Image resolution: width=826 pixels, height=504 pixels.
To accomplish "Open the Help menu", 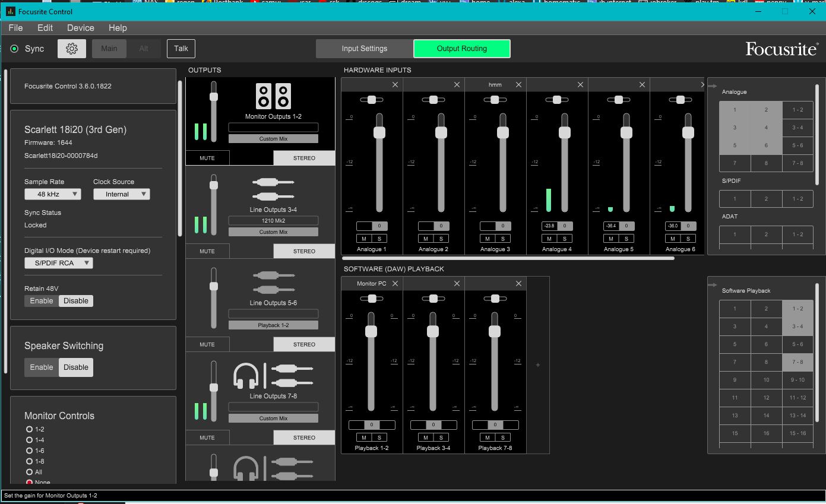I will [118, 28].
